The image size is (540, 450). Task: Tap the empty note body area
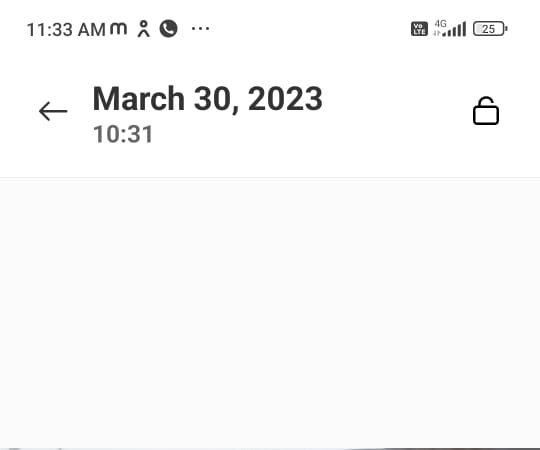270,313
